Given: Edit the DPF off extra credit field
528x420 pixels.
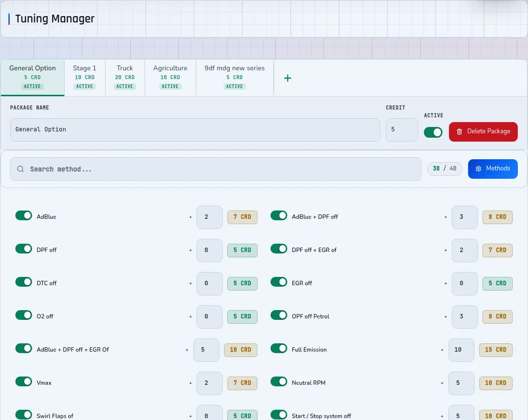Looking at the screenshot, I should [209, 250].
